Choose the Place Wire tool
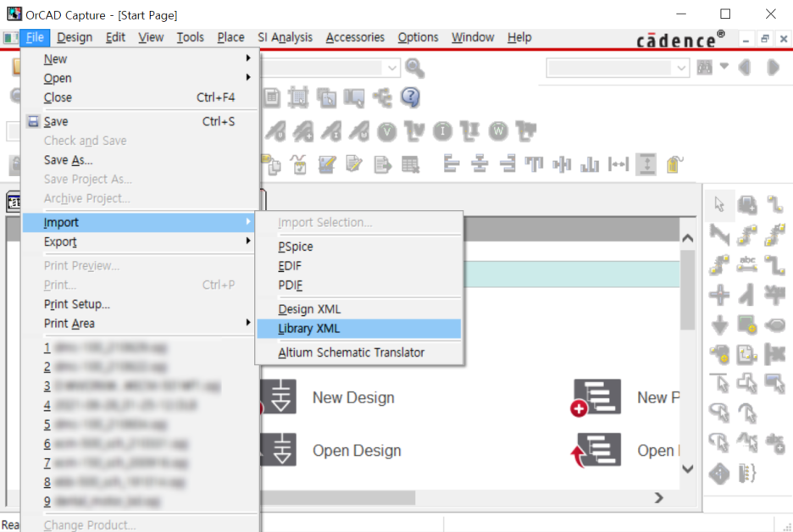793x532 pixels. pyautogui.click(x=774, y=205)
